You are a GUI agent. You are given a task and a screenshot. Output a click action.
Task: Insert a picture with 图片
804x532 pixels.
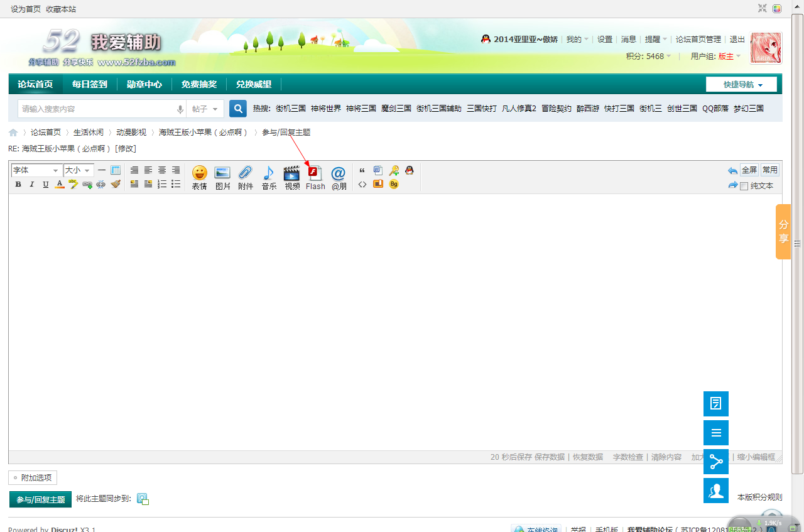click(x=222, y=178)
